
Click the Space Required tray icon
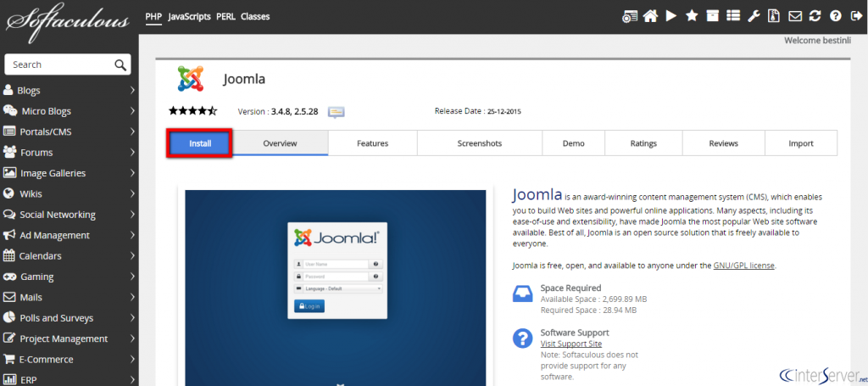(x=522, y=294)
